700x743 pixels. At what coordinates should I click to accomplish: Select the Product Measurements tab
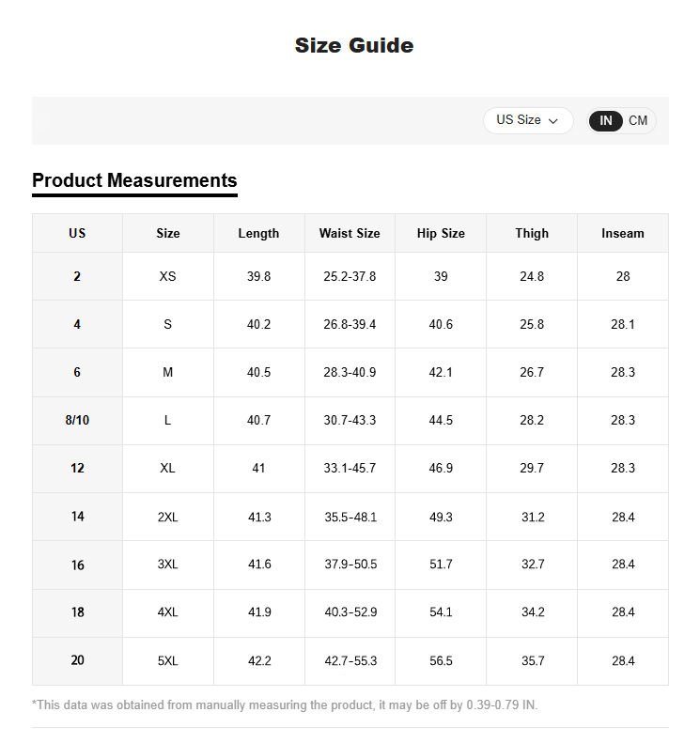(134, 180)
